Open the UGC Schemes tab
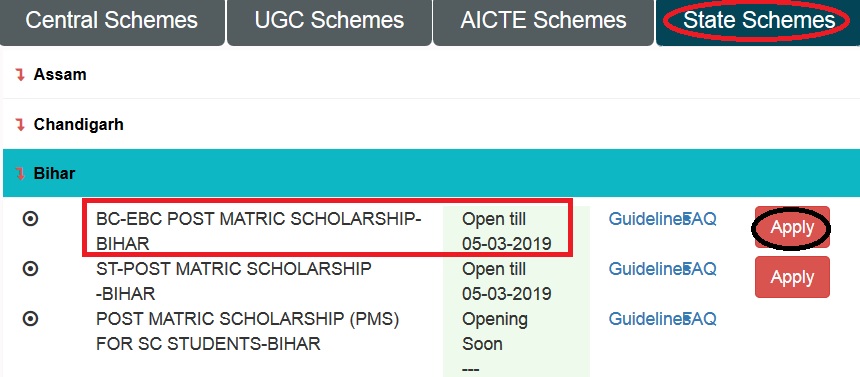860x377 pixels. pyautogui.click(x=329, y=21)
